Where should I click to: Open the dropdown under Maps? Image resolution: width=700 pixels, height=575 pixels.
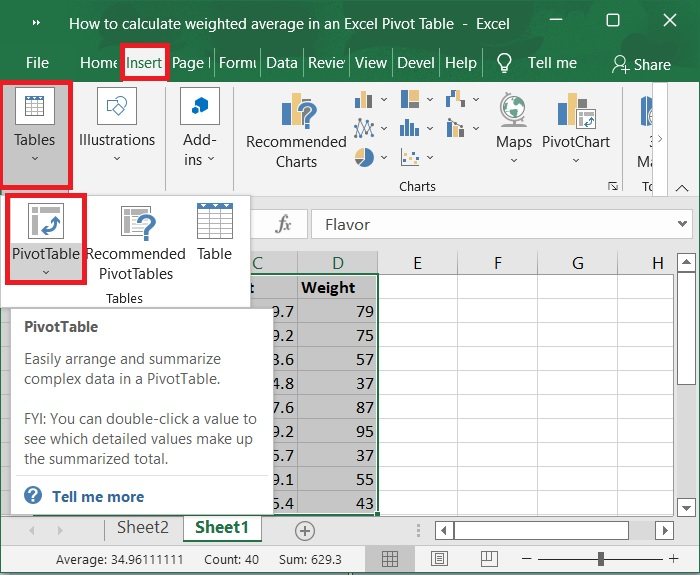pyautogui.click(x=514, y=160)
